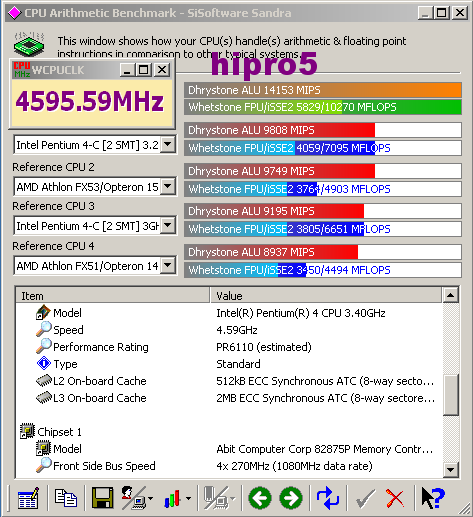Maximize the WCPUCLK window
Screen dimensions: 473x517
coord(144,70)
